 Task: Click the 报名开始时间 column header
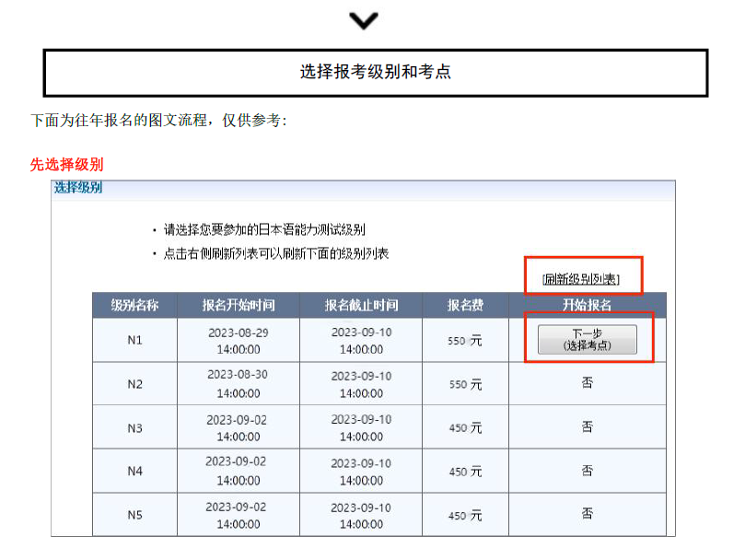[x=239, y=305]
